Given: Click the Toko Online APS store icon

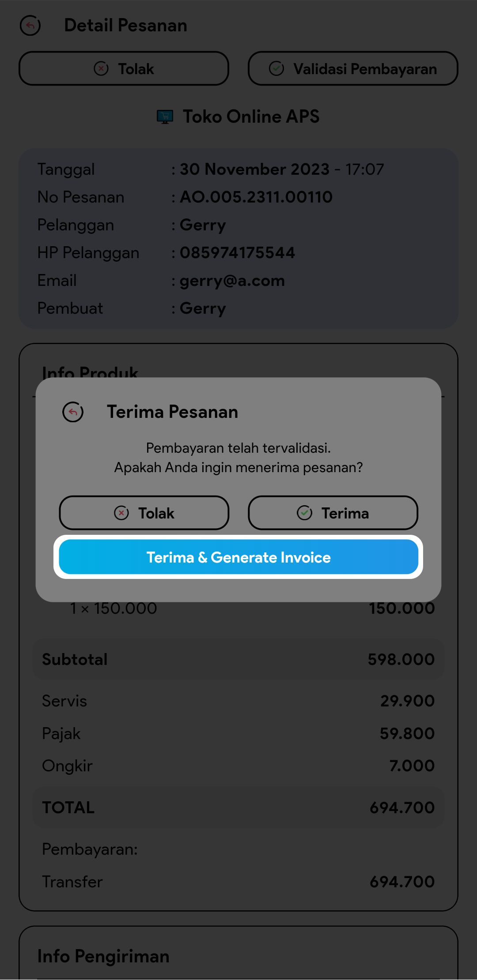Looking at the screenshot, I should coord(165,117).
